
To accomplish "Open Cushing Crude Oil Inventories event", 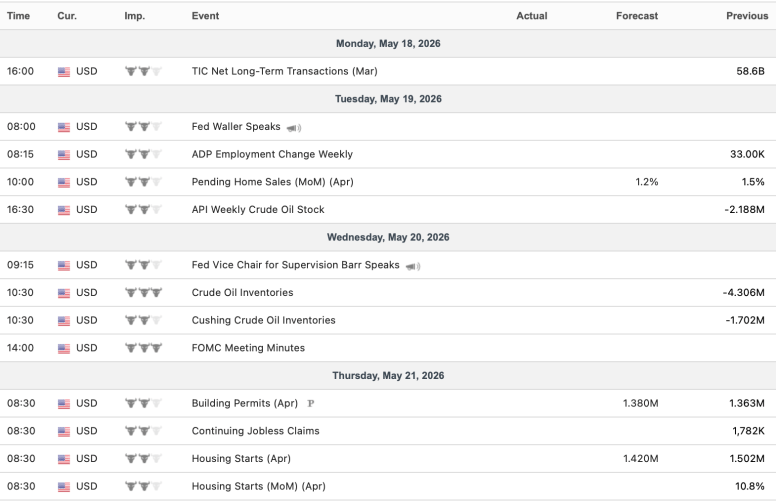I will click(x=263, y=320).
